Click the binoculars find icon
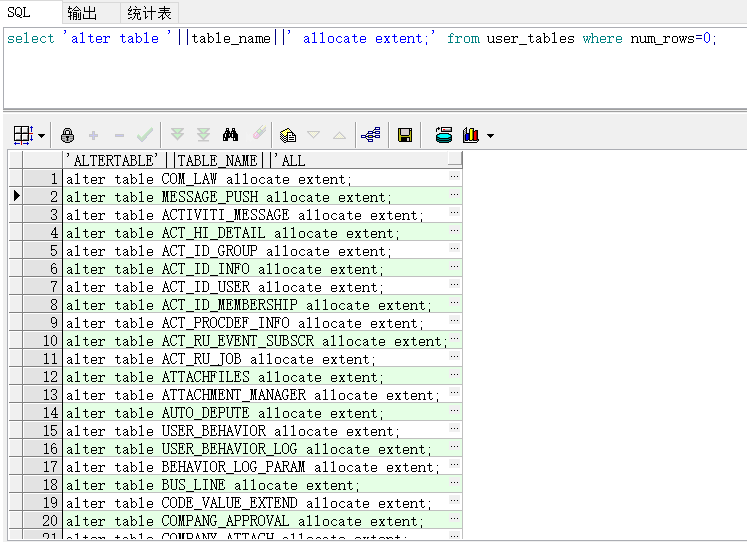Screen dimensions: 747x542 231,135
